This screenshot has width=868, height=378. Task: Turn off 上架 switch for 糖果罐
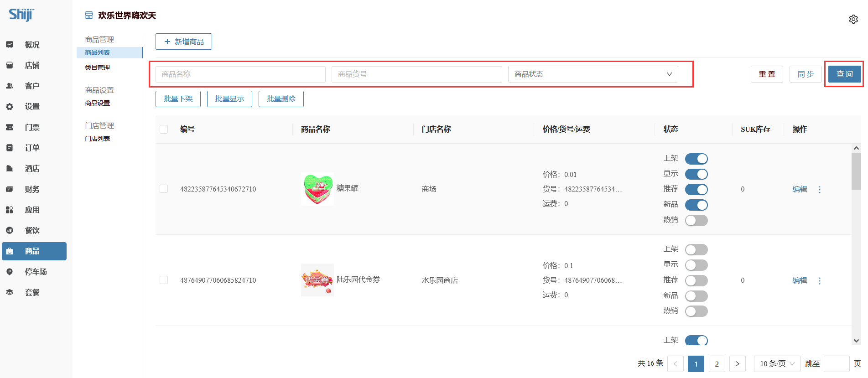point(696,159)
